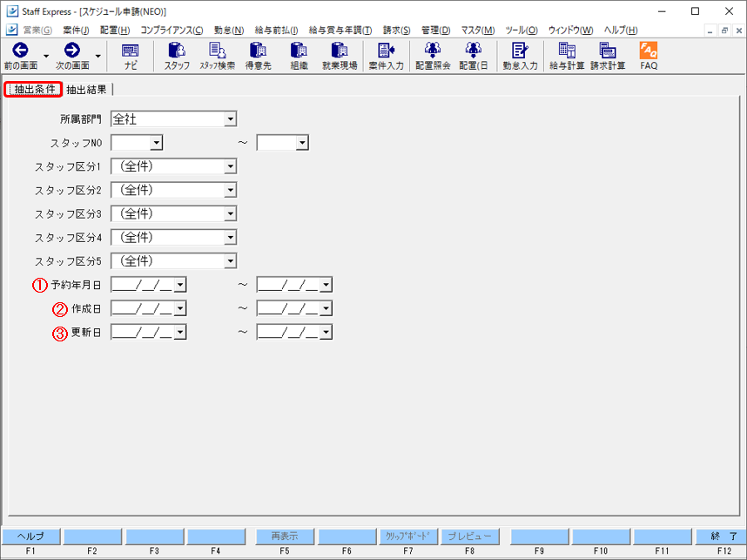
Task: Open the ナビ navigation icon
Action: pyautogui.click(x=130, y=50)
